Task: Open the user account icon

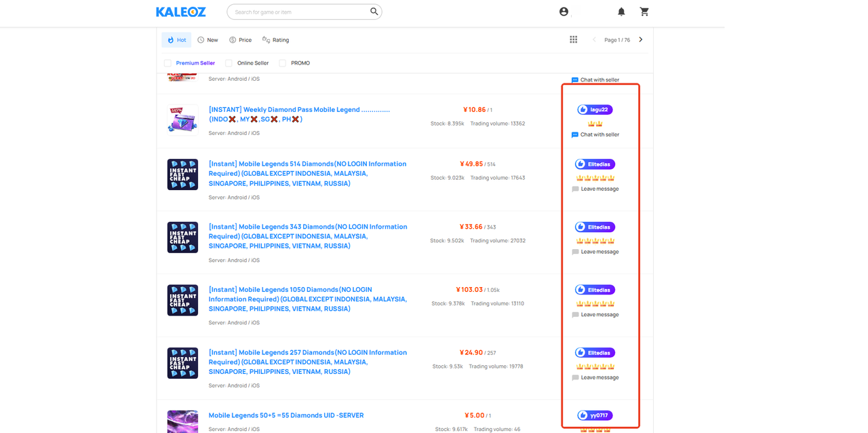Action: pos(564,12)
